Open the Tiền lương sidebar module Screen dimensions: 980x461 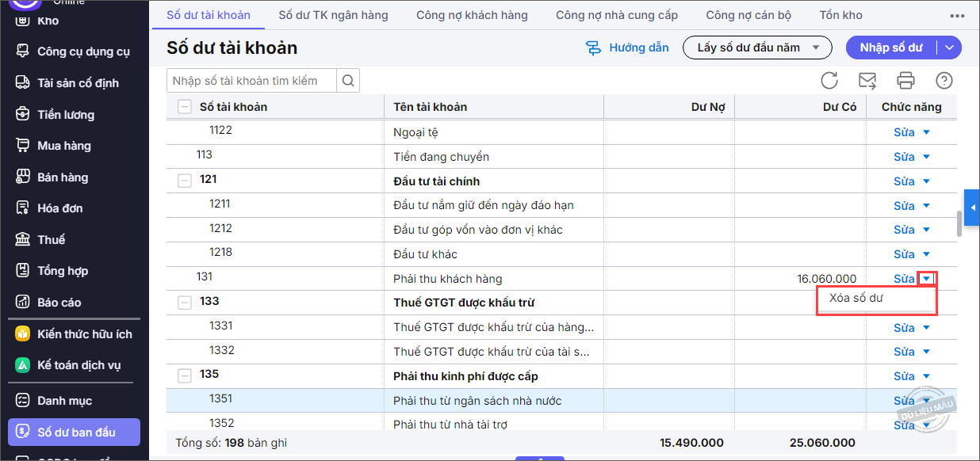65,115
